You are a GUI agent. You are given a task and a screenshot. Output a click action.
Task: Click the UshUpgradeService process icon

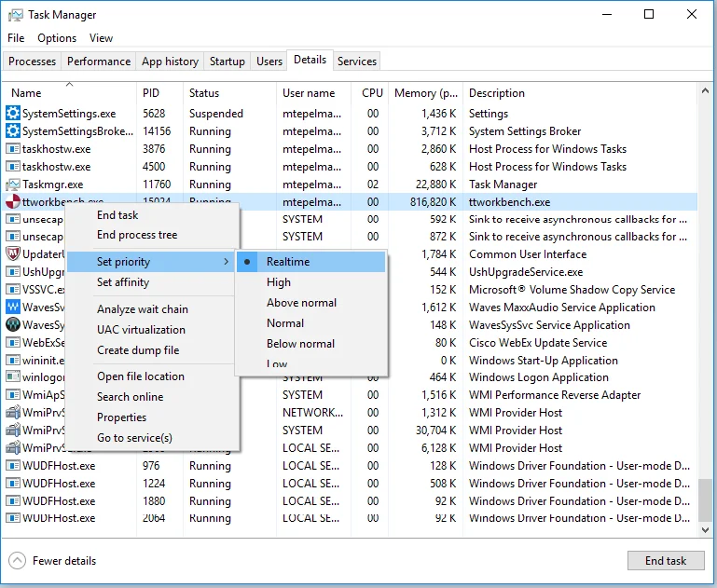coord(13,271)
